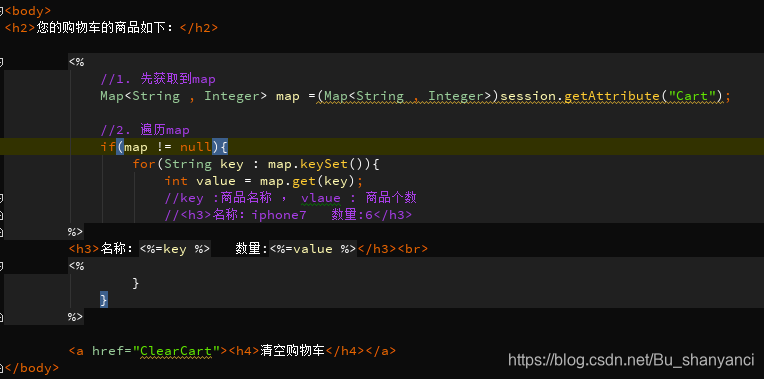Click the opening <h2> tag
Viewport: 764px width, 379px height.
point(20,28)
